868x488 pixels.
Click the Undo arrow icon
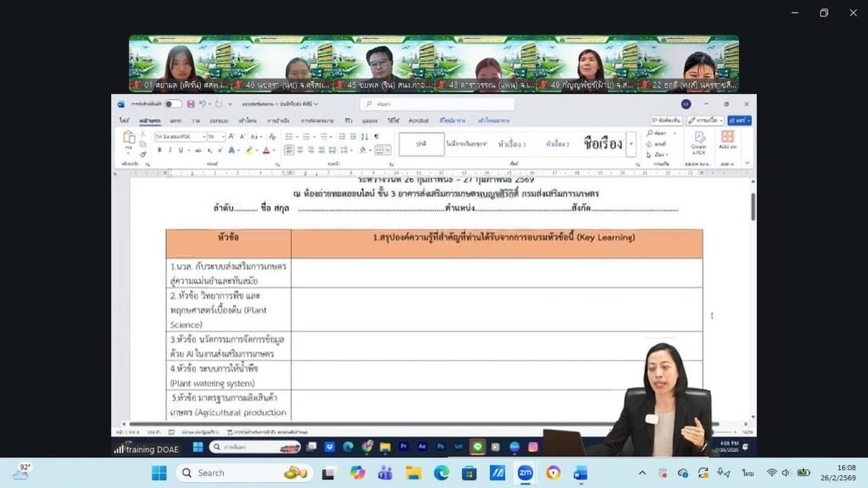pyautogui.click(x=202, y=104)
